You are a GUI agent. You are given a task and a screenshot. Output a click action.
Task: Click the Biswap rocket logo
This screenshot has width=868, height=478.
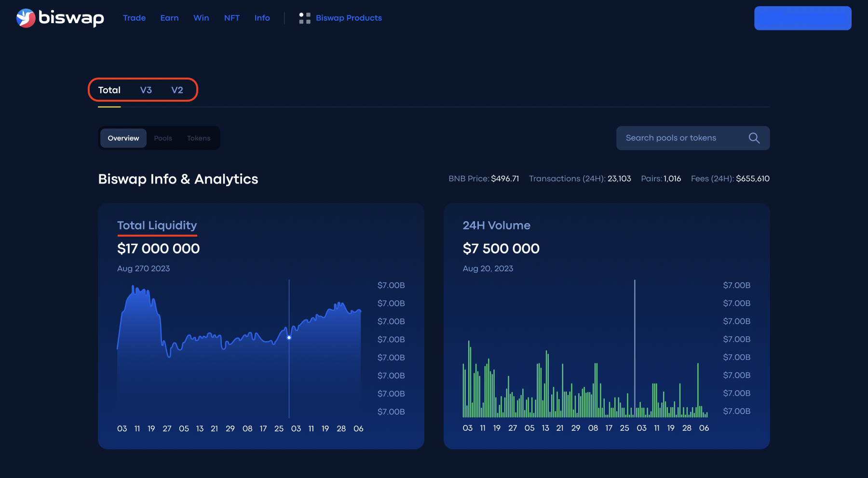click(x=25, y=18)
